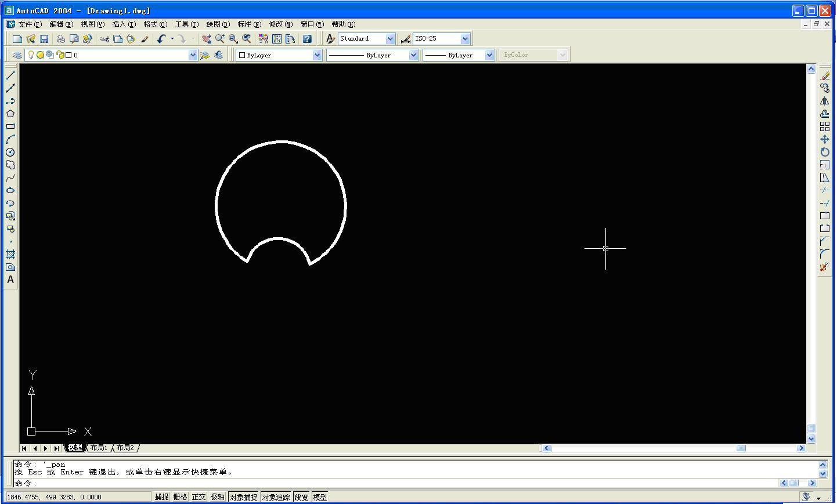Screen dimensions: 837x504
Task: Click the vertical scrollbar down arrow of drawing area
Action: click(x=811, y=439)
